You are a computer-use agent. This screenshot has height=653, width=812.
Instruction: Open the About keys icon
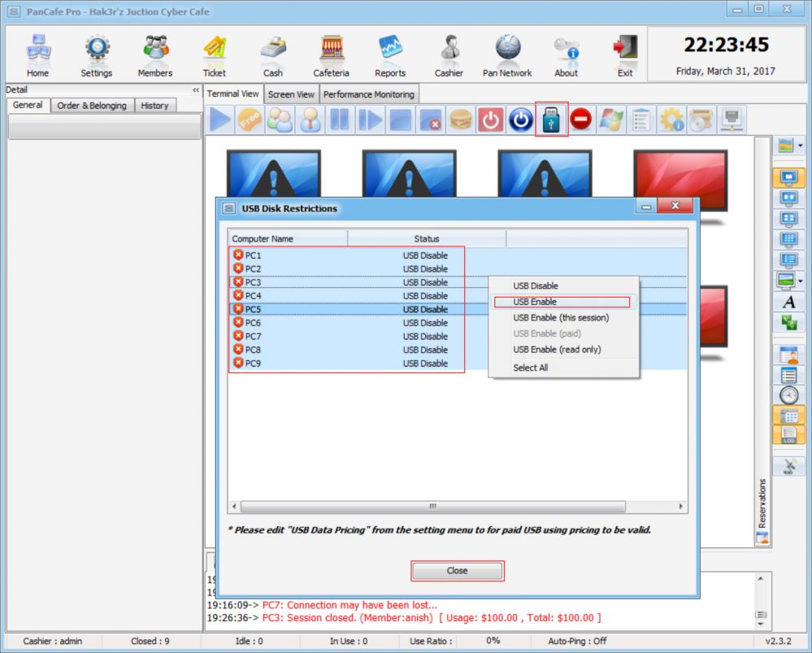click(x=566, y=55)
